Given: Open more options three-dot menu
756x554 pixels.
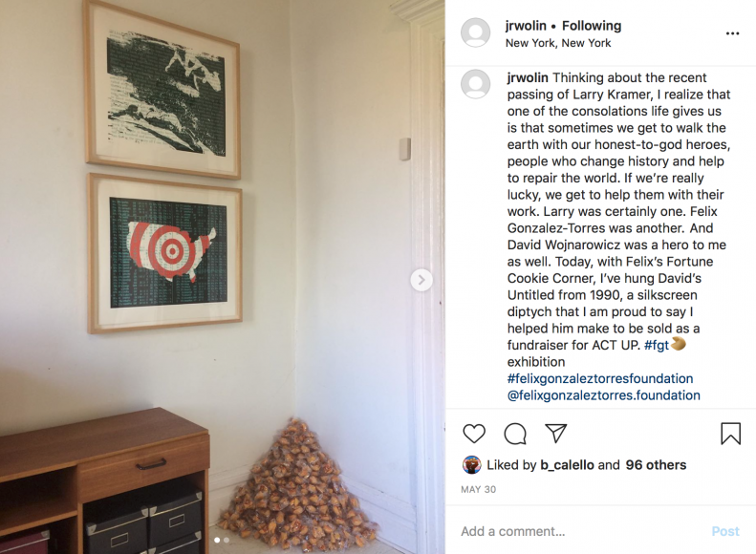Looking at the screenshot, I should (x=732, y=33).
